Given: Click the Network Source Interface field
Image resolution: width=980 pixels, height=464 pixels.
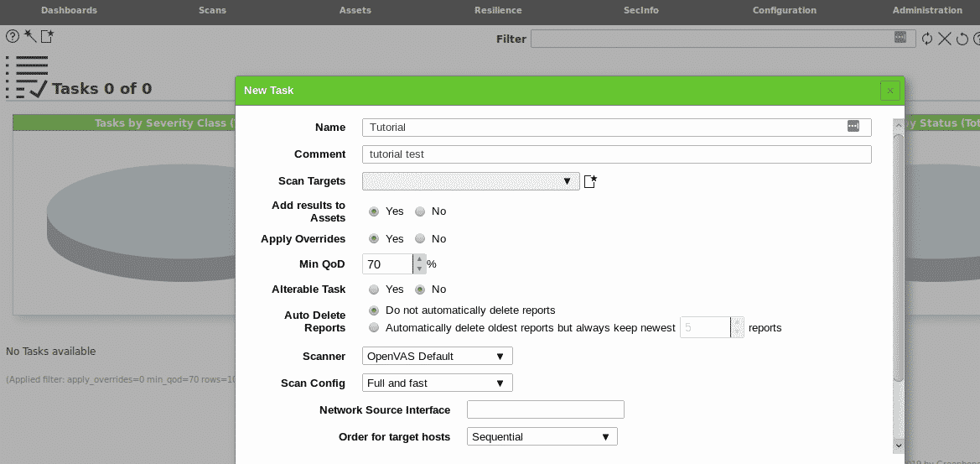Looking at the screenshot, I should pos(545,409).
